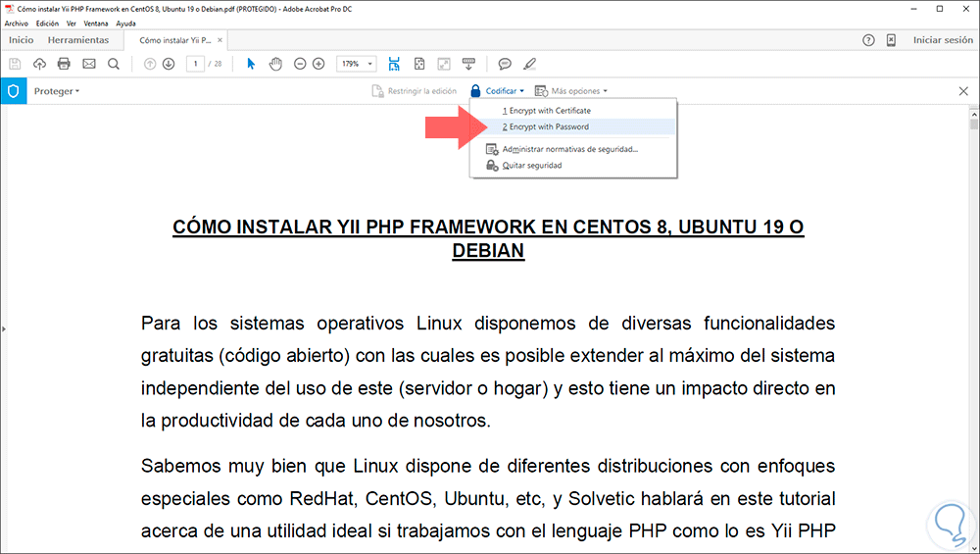This screenshot has height=554, width=980.
Task: Click the fit width scrolling icon
Action: tap(394, 64)
